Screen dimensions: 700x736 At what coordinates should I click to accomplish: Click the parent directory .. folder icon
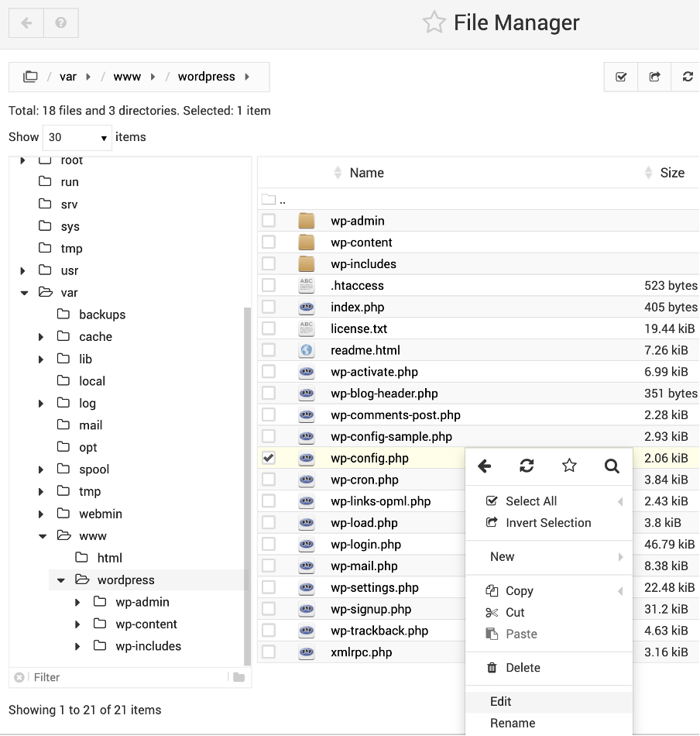tap(269, 199)
